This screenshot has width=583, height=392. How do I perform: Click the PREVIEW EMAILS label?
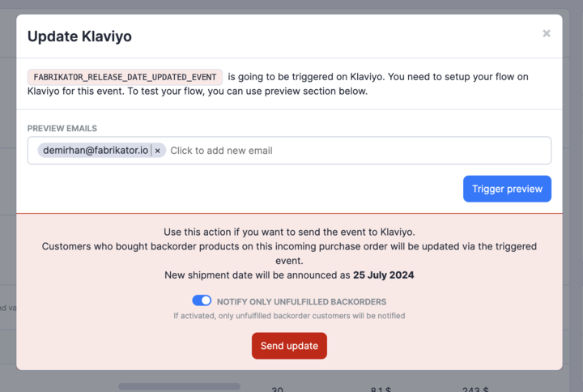[62, 128]
